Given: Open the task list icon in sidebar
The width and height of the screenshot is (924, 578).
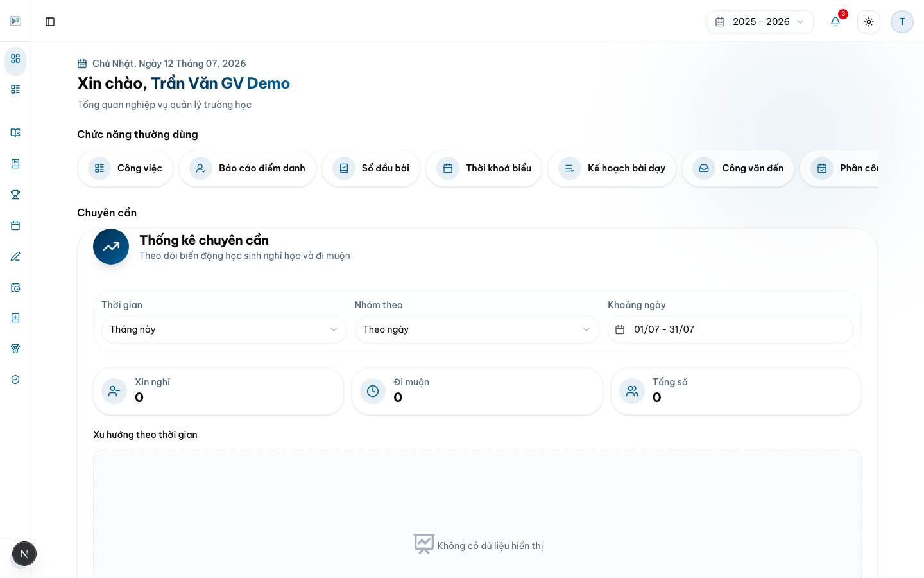Looking at the screenshot, I should click(15, 89).
